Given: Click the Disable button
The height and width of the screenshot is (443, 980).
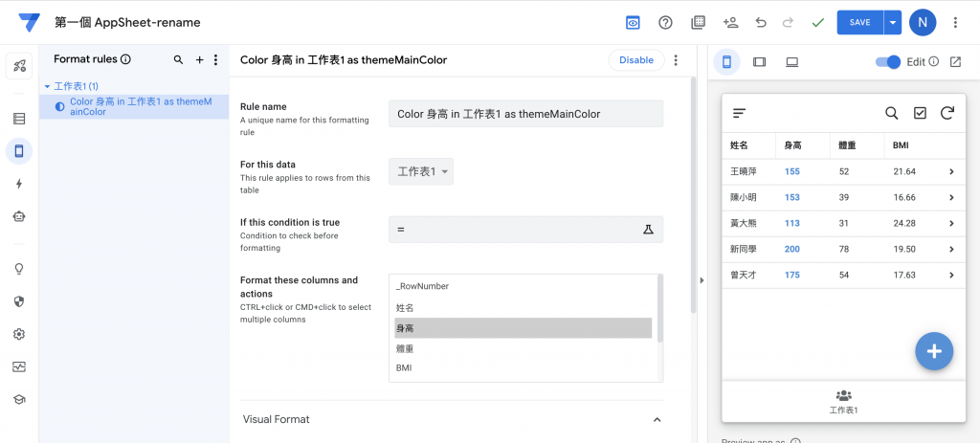Looking at the screenshot, I should (x=635, y=59).
